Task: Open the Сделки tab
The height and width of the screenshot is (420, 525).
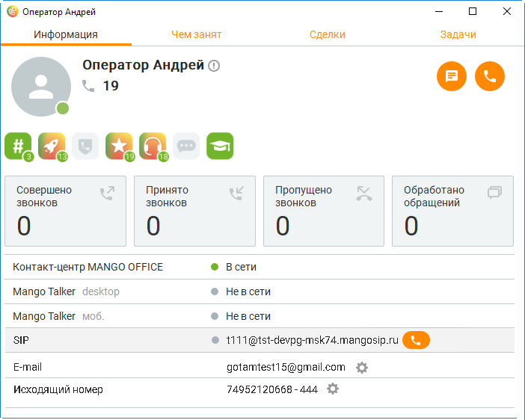Action: point(327,34)
